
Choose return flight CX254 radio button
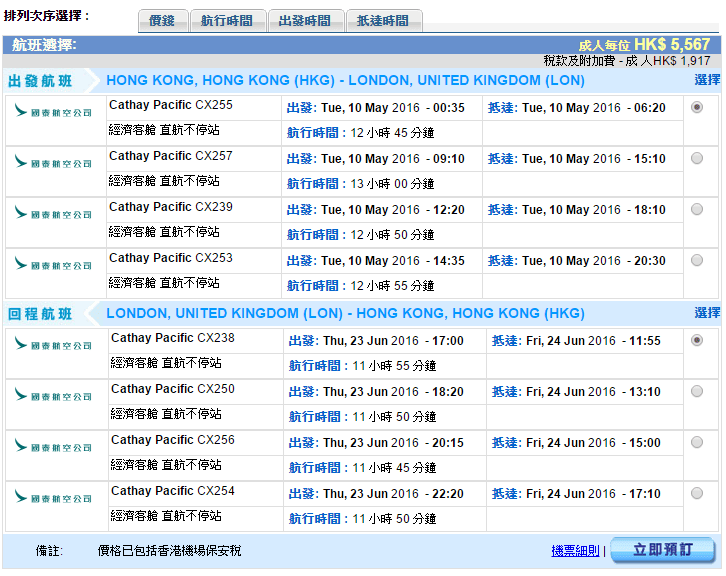click(x=697, y=493)
